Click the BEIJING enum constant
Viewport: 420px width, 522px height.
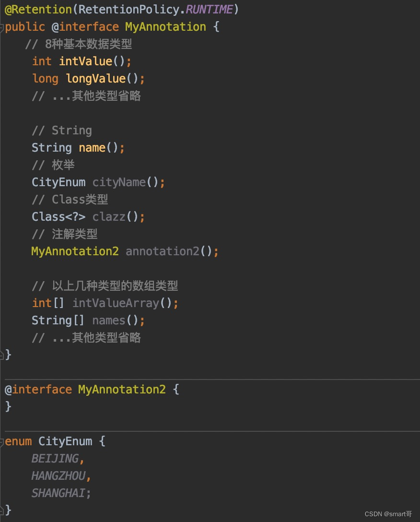[55, 458]
